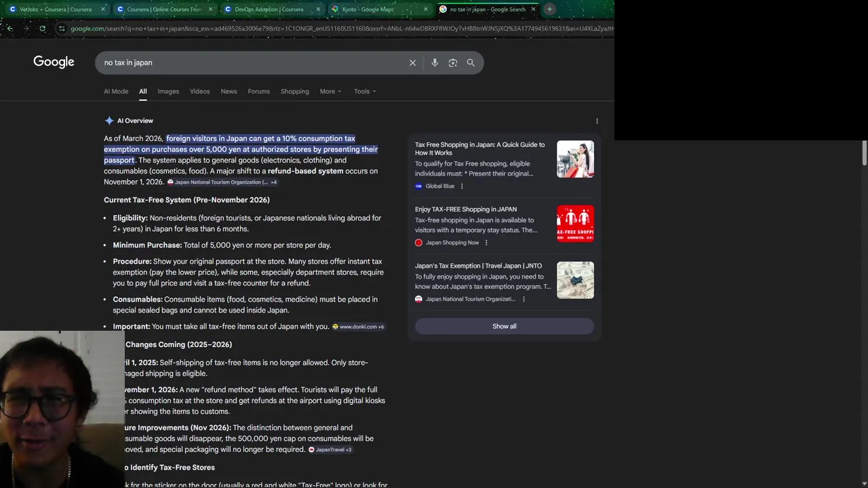Click the Current Tax-Free System heading
This screenshot has height=488, width=868.
click(x=186, y=200)
